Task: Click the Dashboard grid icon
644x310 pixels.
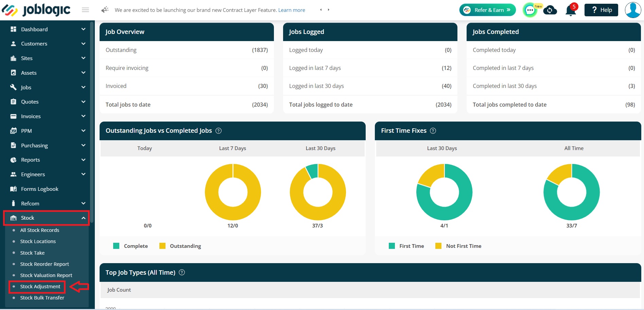Action: coord(14,29)
